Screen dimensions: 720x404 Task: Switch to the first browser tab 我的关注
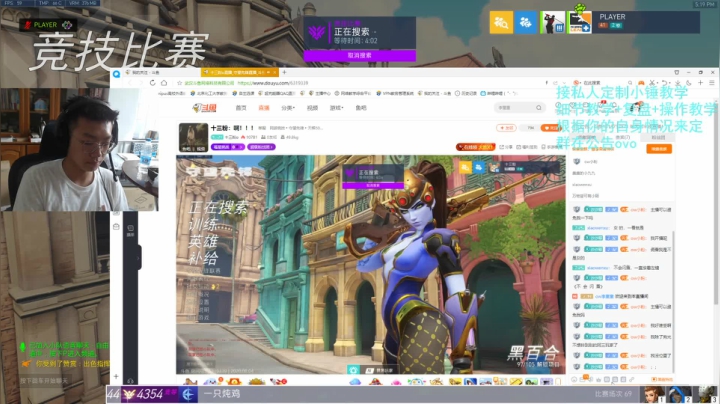156,73
